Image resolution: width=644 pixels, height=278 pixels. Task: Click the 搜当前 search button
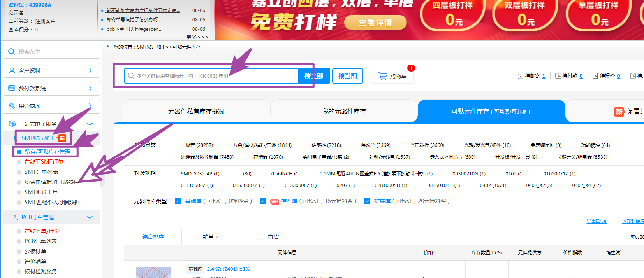point(347,76)
